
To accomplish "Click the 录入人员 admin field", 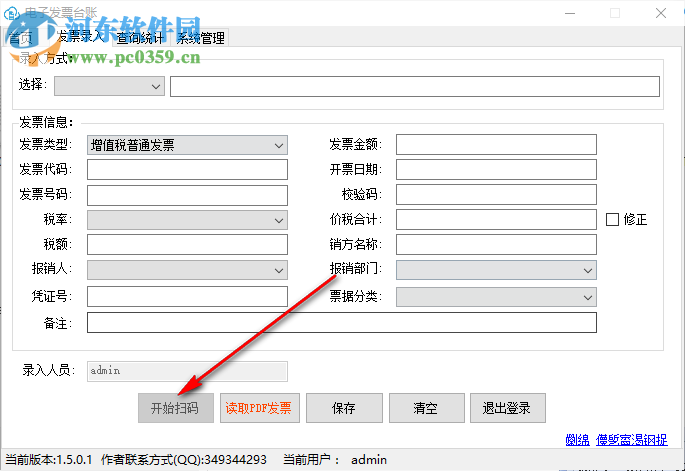I will 187,371.
